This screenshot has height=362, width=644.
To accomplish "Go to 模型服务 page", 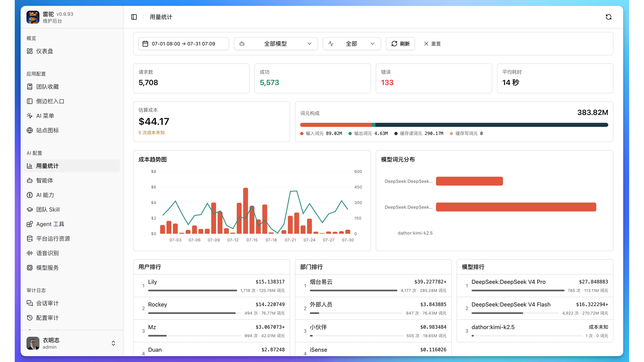I will click(72, 268).
